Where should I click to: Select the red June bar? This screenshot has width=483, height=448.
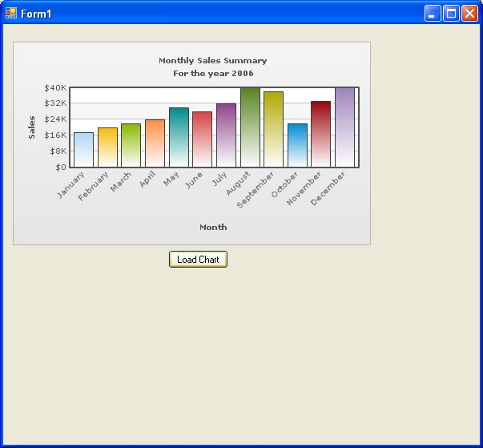[x=203, y=139]
